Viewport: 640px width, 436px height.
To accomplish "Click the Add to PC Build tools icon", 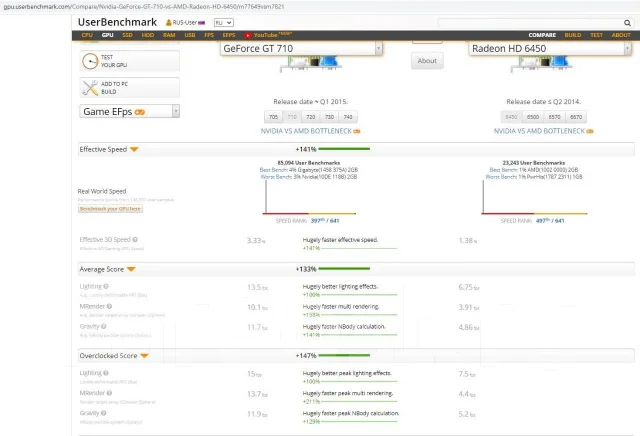I will click(x=90, y=88).
